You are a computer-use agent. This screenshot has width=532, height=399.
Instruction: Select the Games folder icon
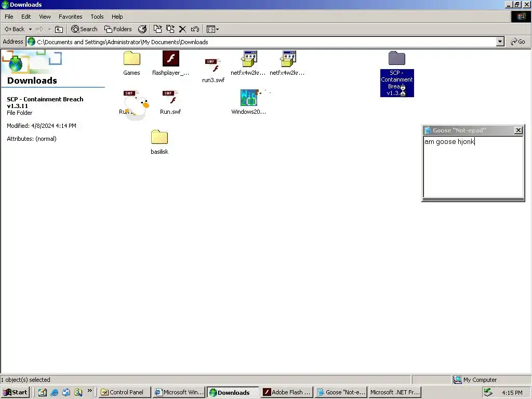coord(131,58)
